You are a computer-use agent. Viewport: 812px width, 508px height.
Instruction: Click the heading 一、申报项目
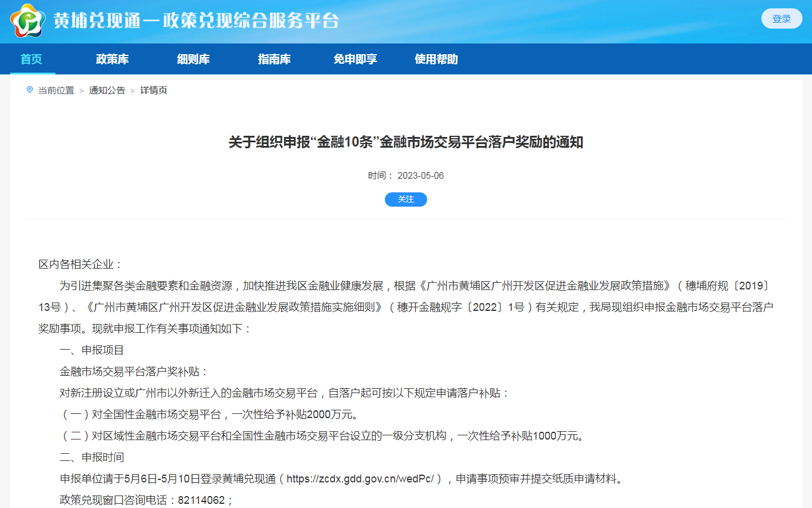click(x=92, y=350)
